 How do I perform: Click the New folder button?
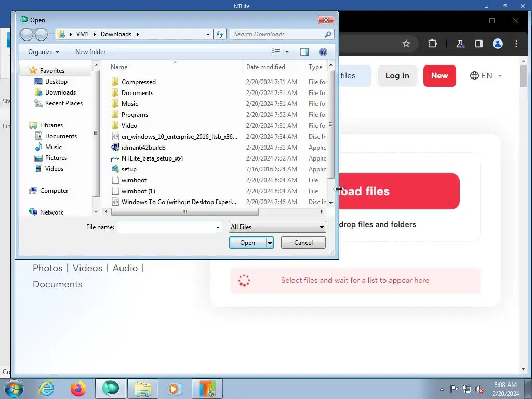[x=90, y=52]
